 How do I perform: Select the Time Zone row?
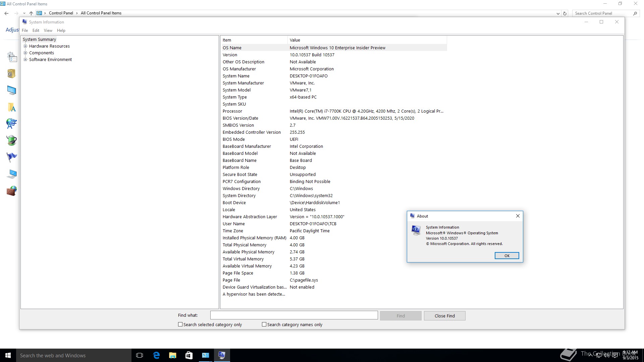tap(334, 231)
